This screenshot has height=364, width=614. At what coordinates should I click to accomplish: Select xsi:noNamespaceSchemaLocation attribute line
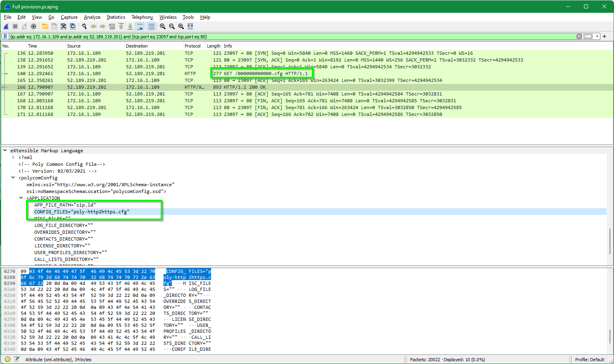[96, 191]
